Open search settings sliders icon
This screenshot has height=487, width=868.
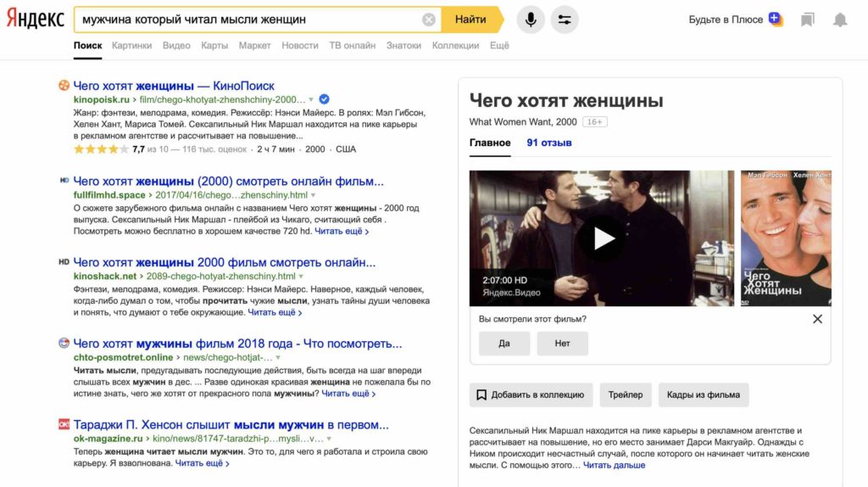[x=564, y=20]
